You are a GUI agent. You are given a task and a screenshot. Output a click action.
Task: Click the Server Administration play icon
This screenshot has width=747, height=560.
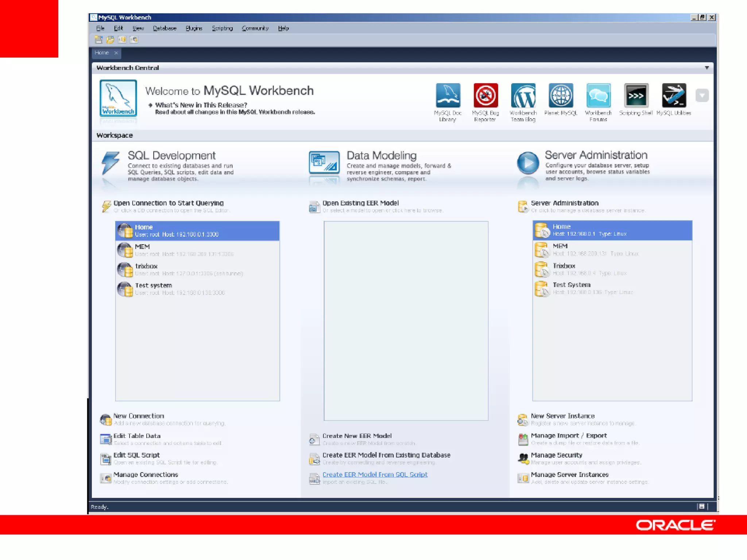528,163
